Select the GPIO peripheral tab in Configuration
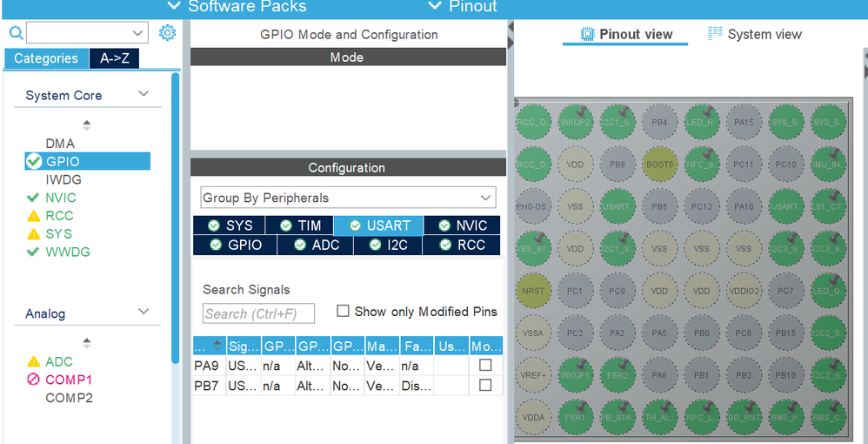 [x=236, y=245]
